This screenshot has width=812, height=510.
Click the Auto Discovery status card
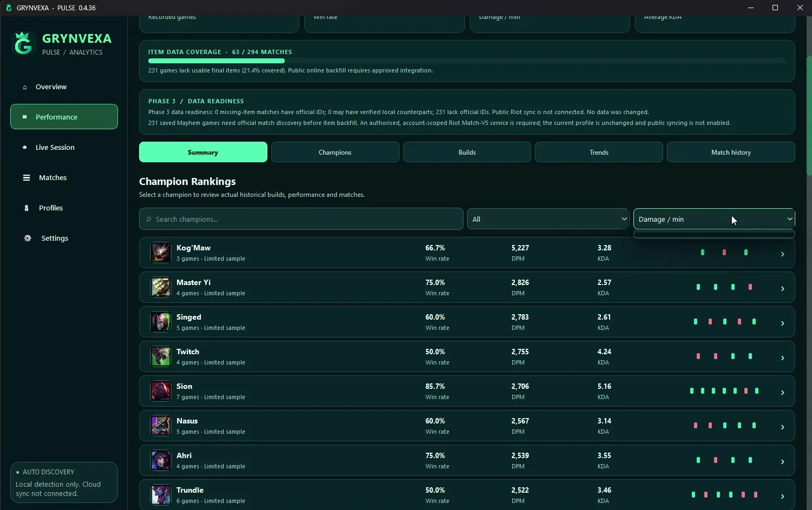[64, 482]
